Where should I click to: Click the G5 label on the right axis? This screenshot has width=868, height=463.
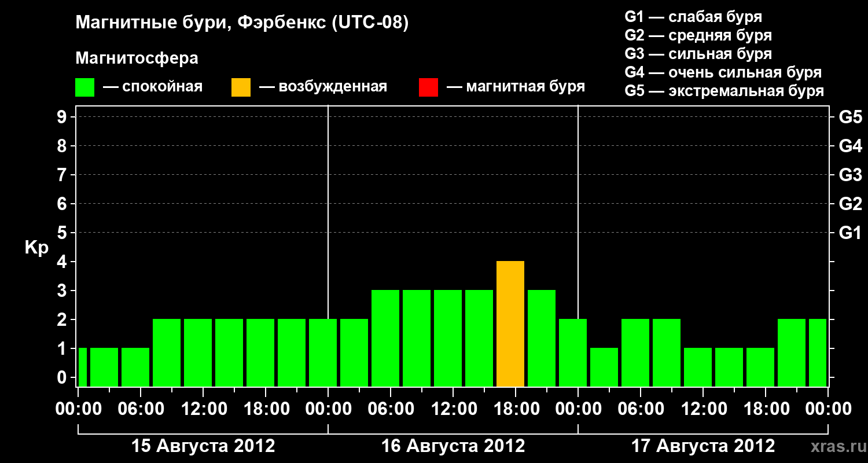point(850,117)
